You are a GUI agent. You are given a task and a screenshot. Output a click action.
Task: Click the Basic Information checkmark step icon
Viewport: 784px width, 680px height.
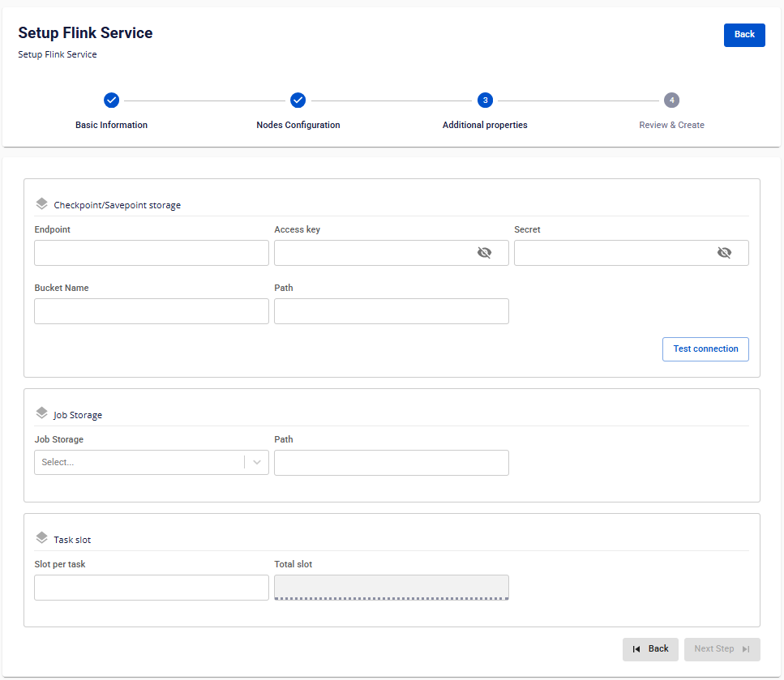pos(112,100)
